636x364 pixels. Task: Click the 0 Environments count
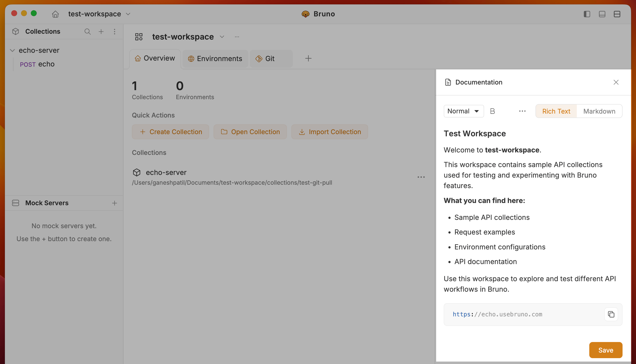[195, 90]
